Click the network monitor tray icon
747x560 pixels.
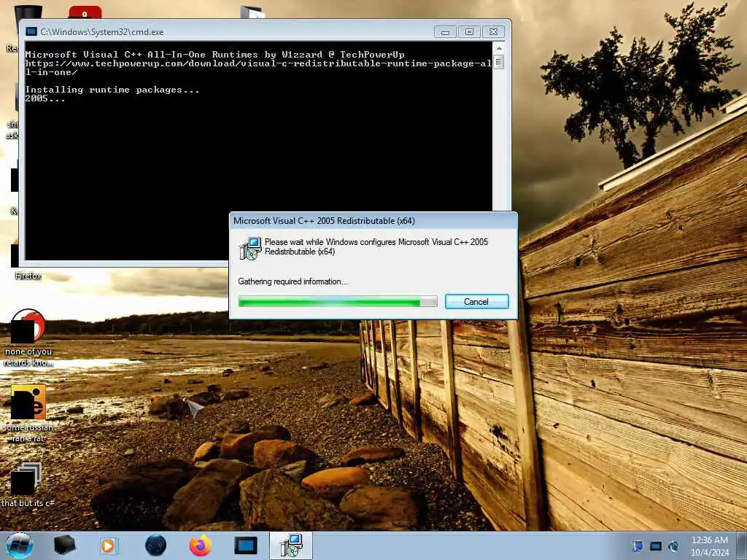tap(656, 546)
